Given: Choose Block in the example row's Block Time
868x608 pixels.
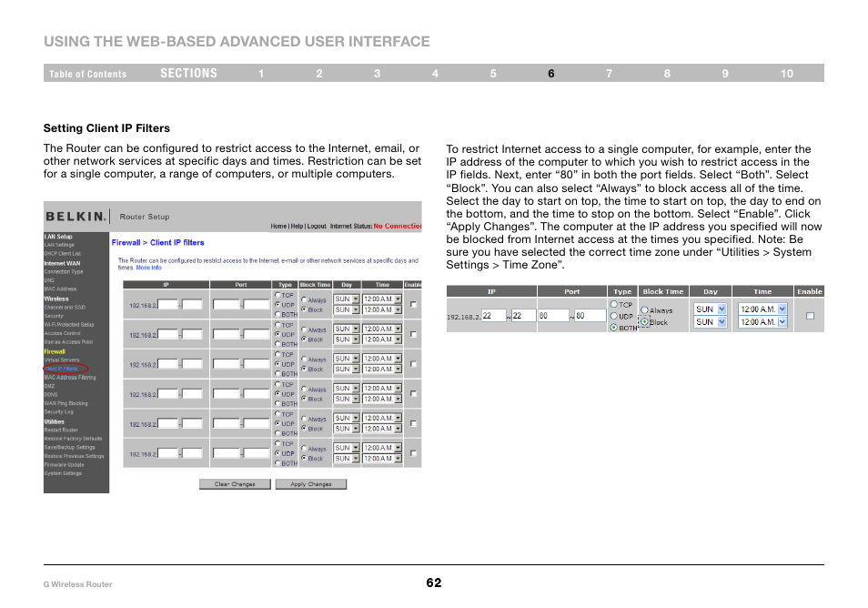Looking at the screenshot, I should click(x=644, y=321).
